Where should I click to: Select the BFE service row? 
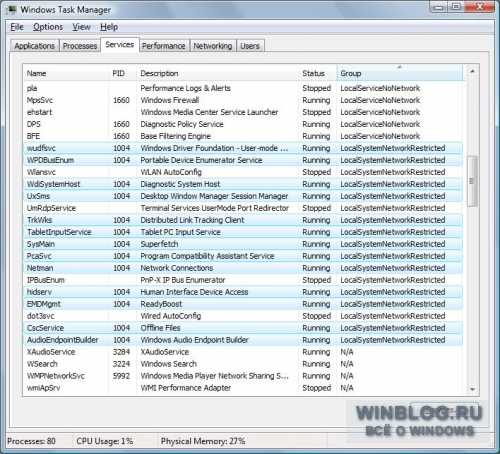point(243,136)
